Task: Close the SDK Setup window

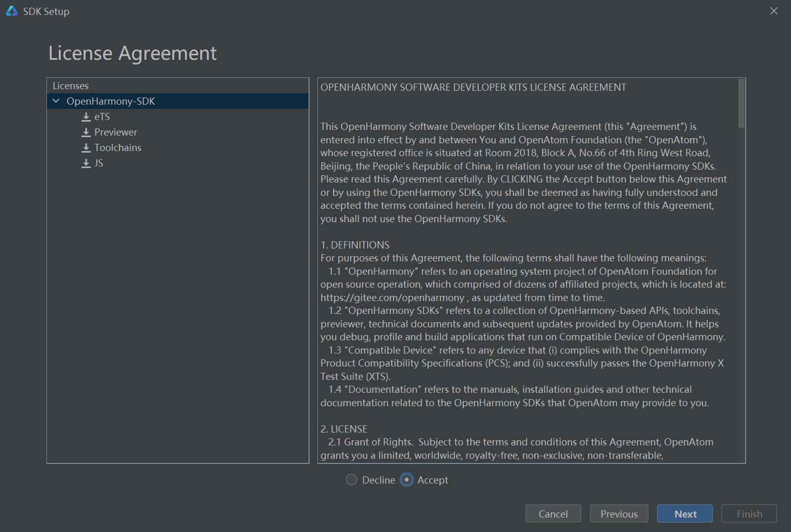Action: pos(773,11)
